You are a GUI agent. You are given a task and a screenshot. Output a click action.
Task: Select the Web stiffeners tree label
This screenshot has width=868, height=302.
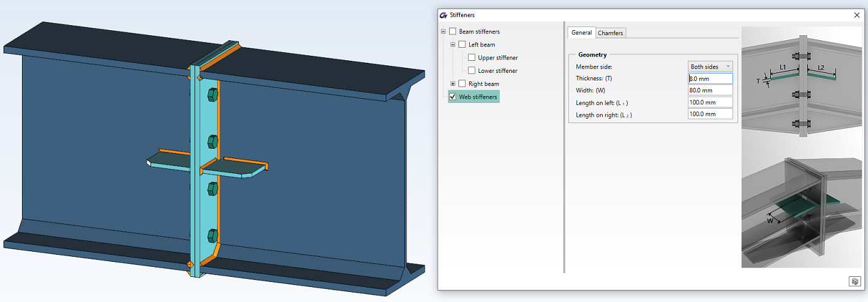478,97
